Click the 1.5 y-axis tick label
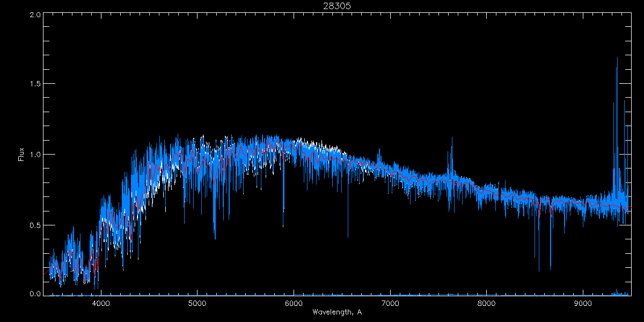 pos(35,84)
